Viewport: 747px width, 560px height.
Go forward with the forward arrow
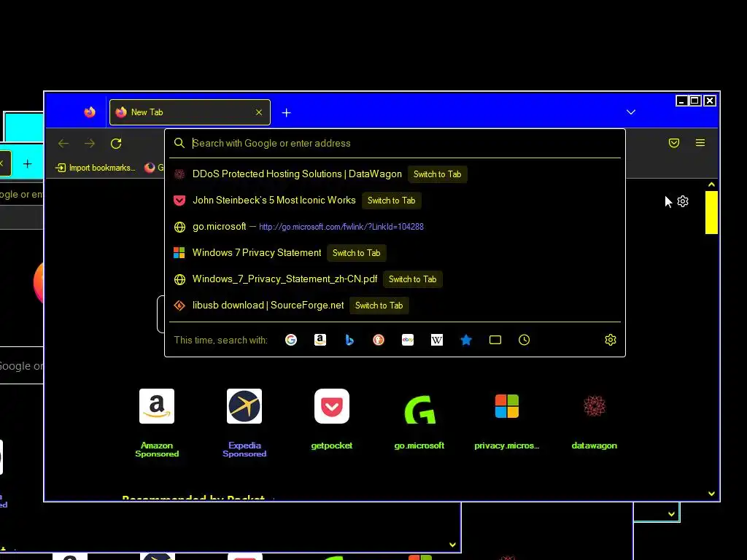pos(90,144)
